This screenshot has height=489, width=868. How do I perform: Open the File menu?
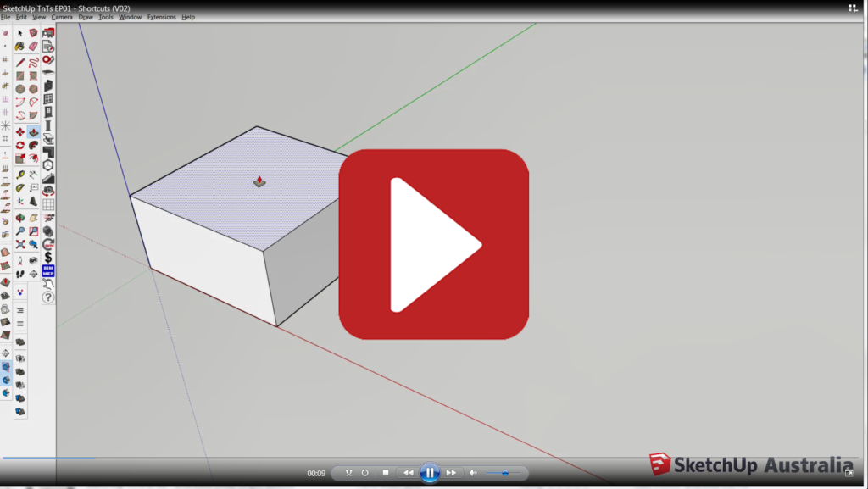[x=6, y=17]
